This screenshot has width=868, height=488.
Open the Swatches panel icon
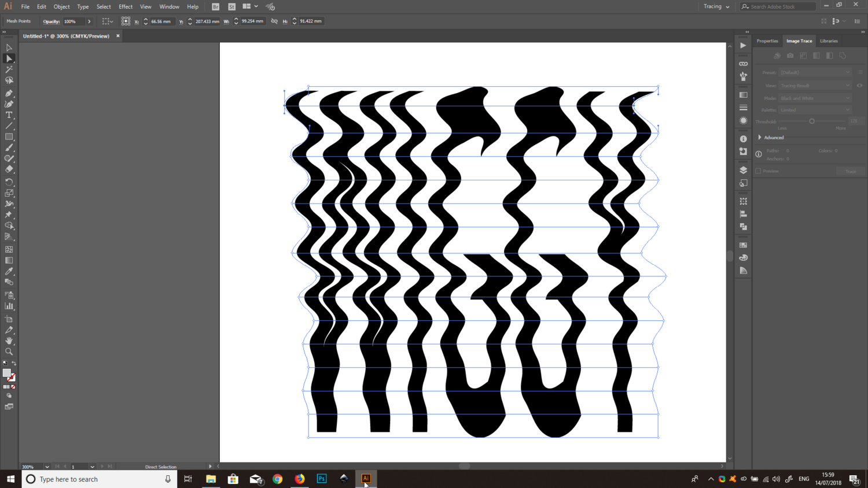744,245
